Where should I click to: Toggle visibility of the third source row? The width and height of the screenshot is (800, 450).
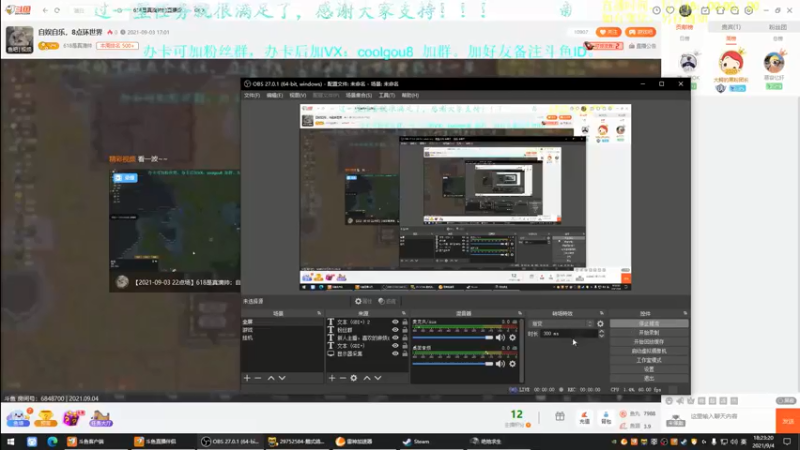395,338
